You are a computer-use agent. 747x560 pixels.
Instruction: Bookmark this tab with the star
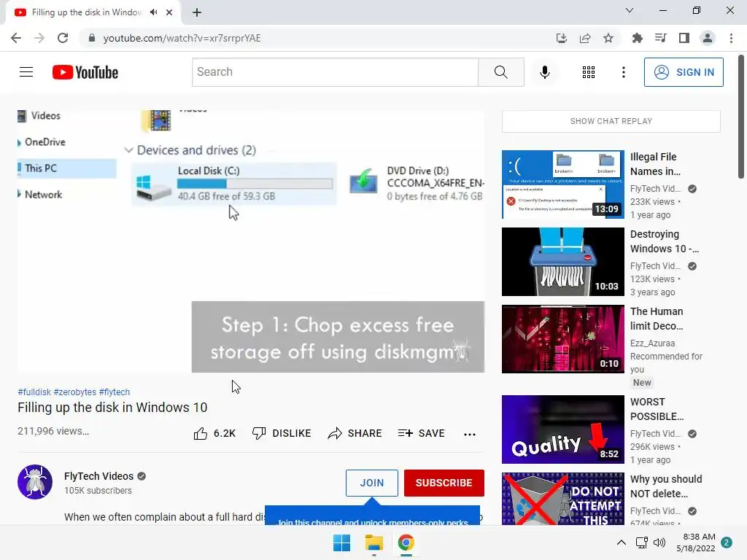[608, 38]
